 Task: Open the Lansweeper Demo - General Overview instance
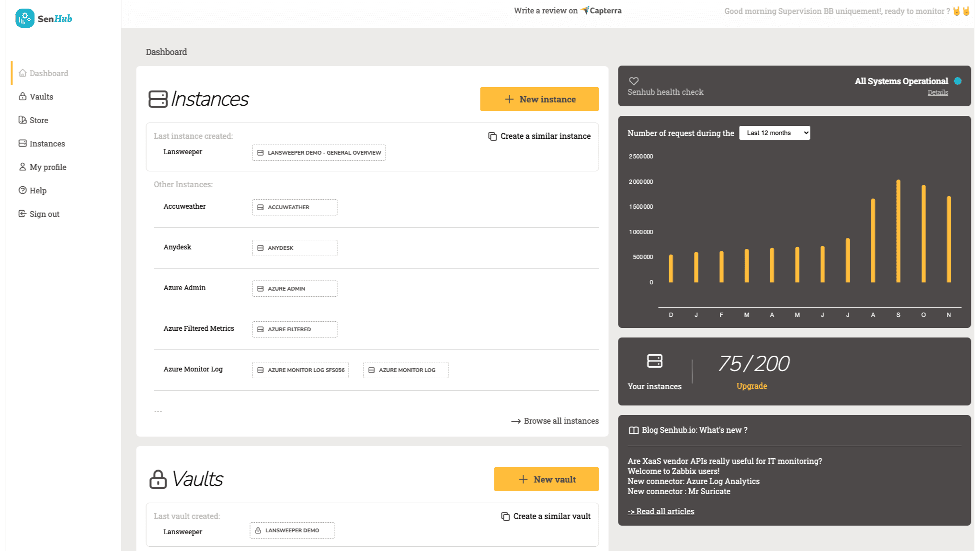[319, 153]
